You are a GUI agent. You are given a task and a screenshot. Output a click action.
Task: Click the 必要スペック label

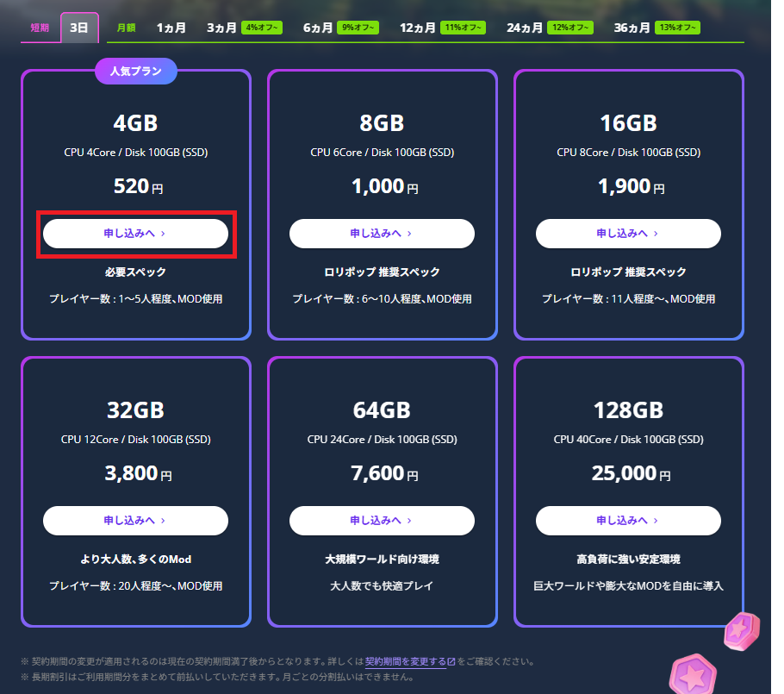(135, 272)
